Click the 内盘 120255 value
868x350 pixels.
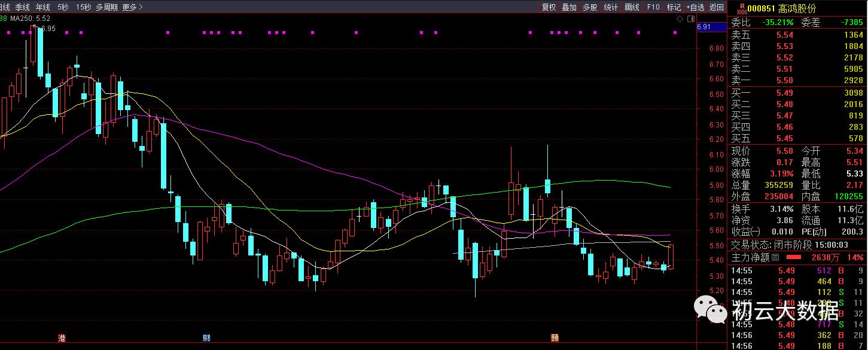coord(849,197)
